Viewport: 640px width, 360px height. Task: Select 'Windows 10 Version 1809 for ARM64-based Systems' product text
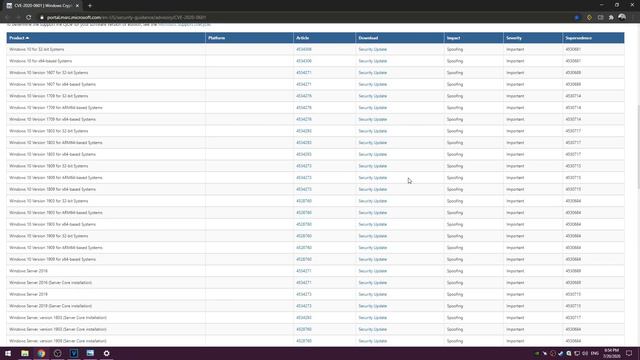tap(56, 178)
